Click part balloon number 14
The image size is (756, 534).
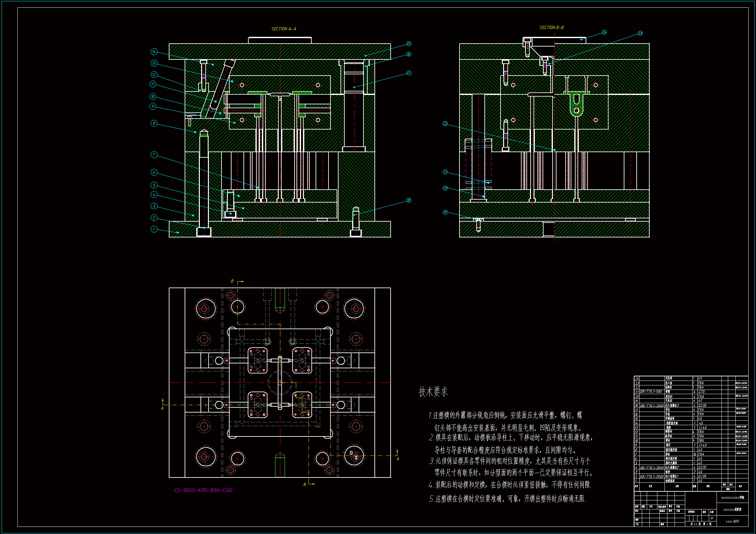click(x=154, y=52)
